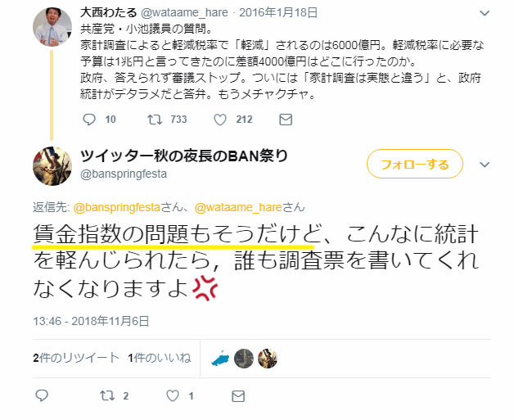
Task: Open the blue map-shaped liker avatar
Action: point(221,359)
